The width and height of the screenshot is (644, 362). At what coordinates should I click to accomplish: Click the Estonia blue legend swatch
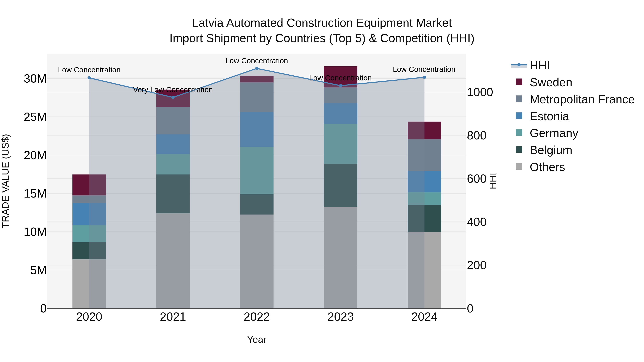pyautogui.click(x=519, y=116)
